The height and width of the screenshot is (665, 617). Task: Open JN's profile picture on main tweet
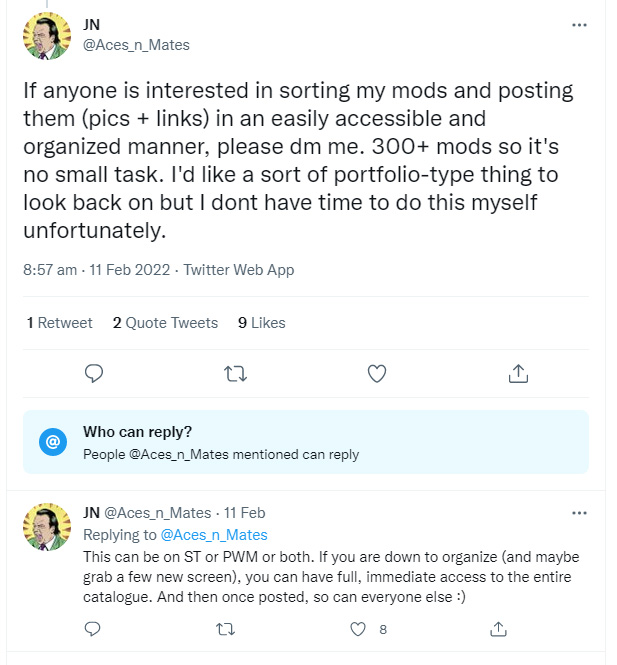click(x=45, y=35)
